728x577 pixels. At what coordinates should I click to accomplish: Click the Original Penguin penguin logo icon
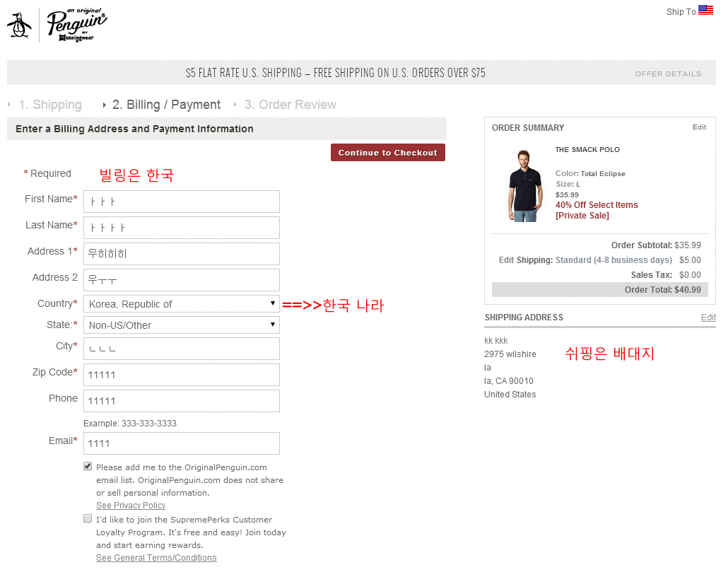(19, 25)
